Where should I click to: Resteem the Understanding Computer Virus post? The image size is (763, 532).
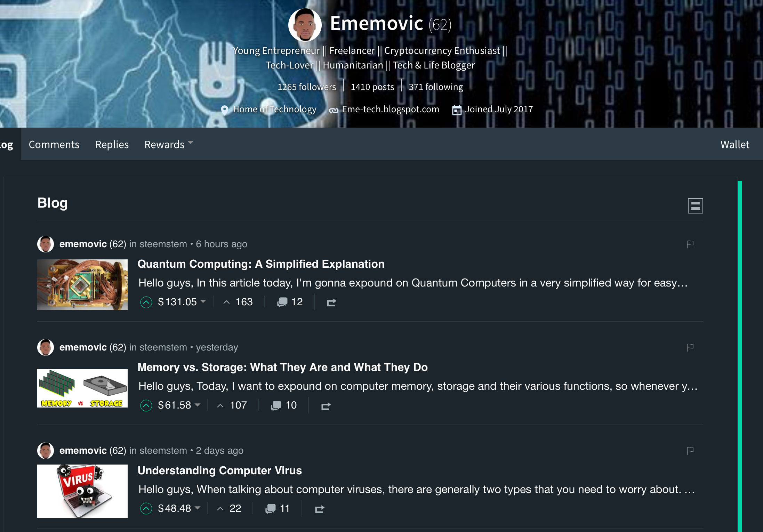(320, 509)
